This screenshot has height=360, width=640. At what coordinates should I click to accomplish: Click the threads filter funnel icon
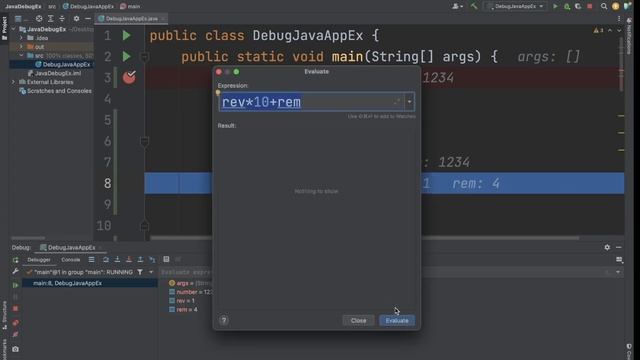click(x=140, y=272)
